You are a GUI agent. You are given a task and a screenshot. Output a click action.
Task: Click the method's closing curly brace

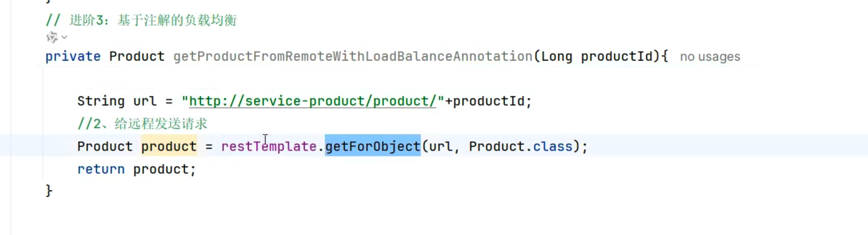tap(49, 191)
